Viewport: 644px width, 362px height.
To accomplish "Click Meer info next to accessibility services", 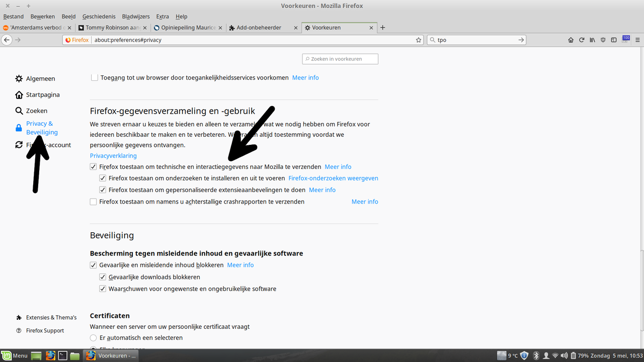I will (x=305, y=77).
